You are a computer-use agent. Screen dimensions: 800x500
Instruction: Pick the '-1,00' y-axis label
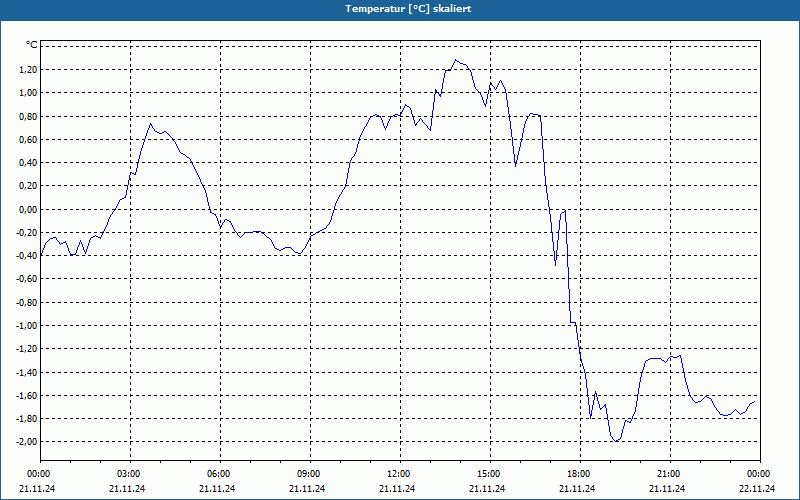[x=28, y=326]
